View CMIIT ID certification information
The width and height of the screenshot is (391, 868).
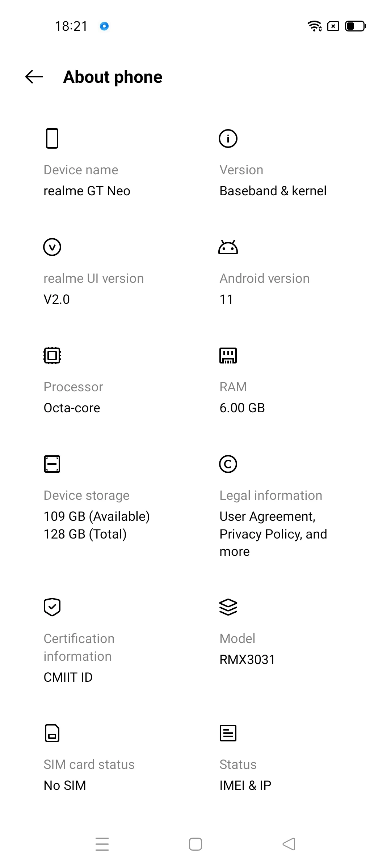(68, 677)
